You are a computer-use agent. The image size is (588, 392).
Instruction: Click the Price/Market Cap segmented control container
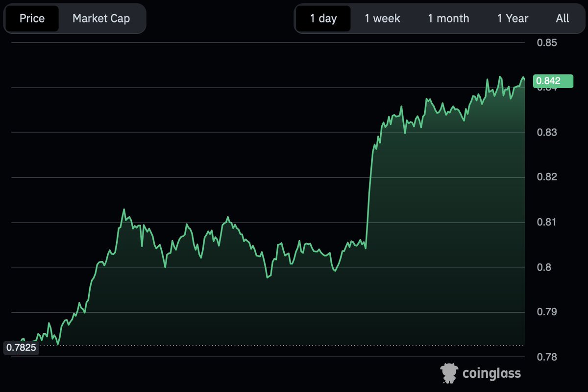click(x=74, y=18)
